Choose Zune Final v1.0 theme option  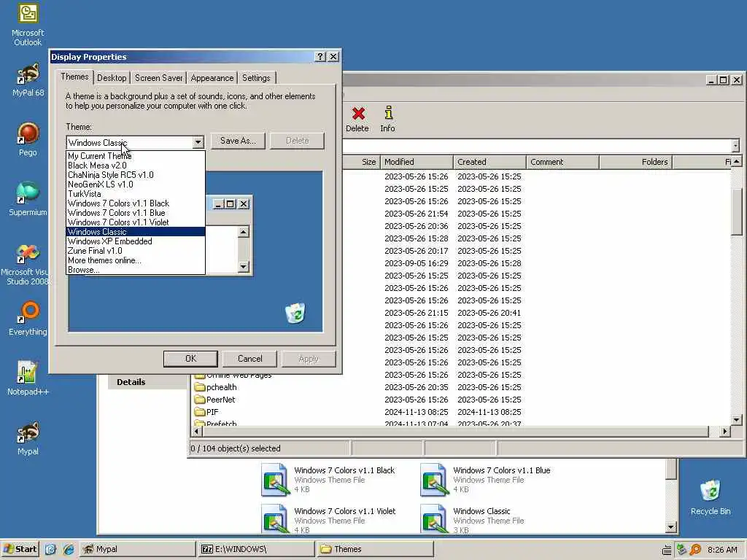(135, 251)
